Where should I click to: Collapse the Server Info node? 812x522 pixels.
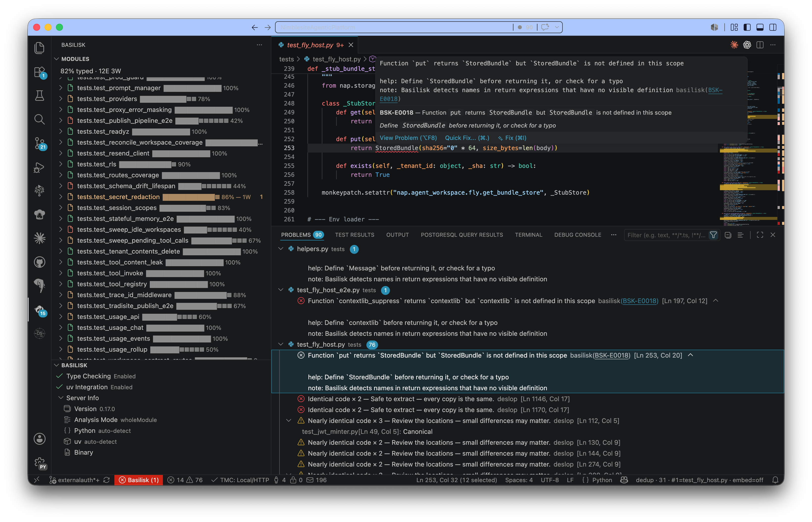click(61, 398)
